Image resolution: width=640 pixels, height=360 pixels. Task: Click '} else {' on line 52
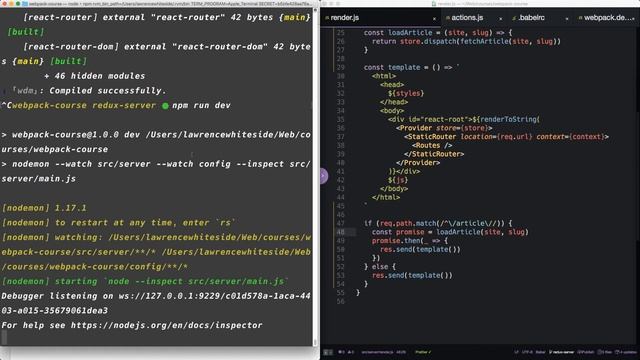(380, 267)
